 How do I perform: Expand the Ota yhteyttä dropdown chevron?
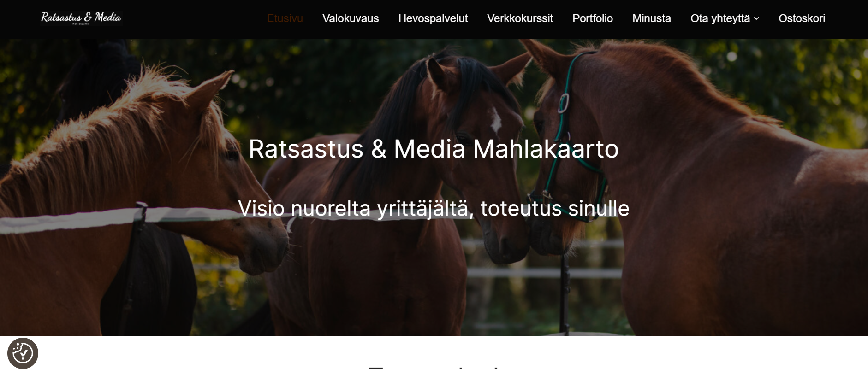756,18
